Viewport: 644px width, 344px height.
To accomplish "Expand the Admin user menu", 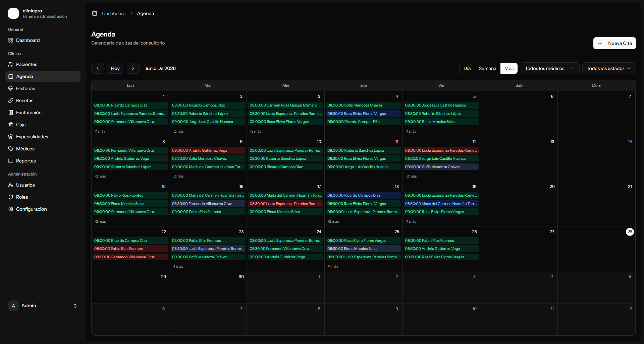I will click(43, 305).
